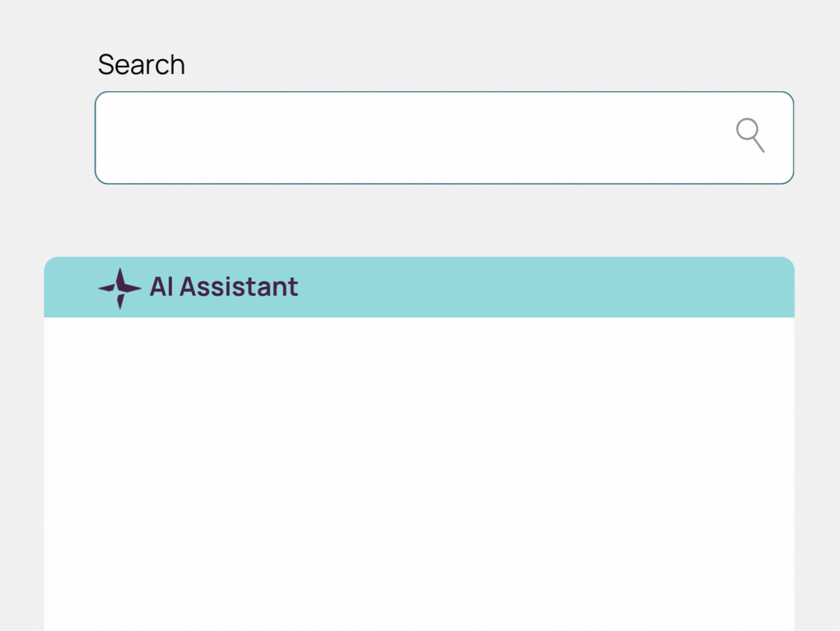The width and height of the screenshot is (840, 631).
Task: Run the search using the lens icon
Action: tap(750, 135)
